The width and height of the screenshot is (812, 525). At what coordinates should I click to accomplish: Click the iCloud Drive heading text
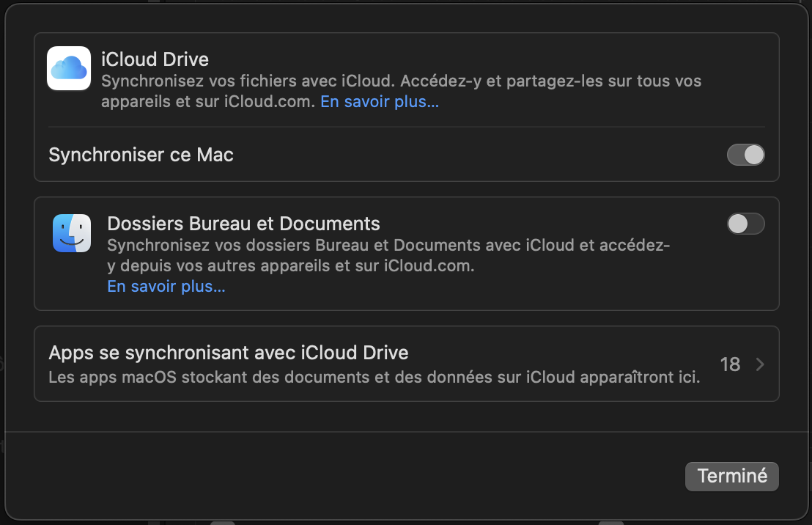pyautogui.click(x=155, y=59)
